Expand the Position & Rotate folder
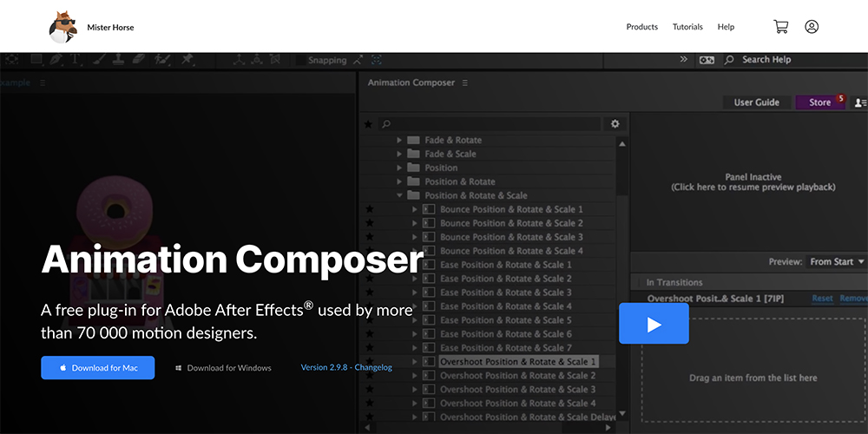Image resolution: width=868 pixels, height=434 pixels. (399, 181)
